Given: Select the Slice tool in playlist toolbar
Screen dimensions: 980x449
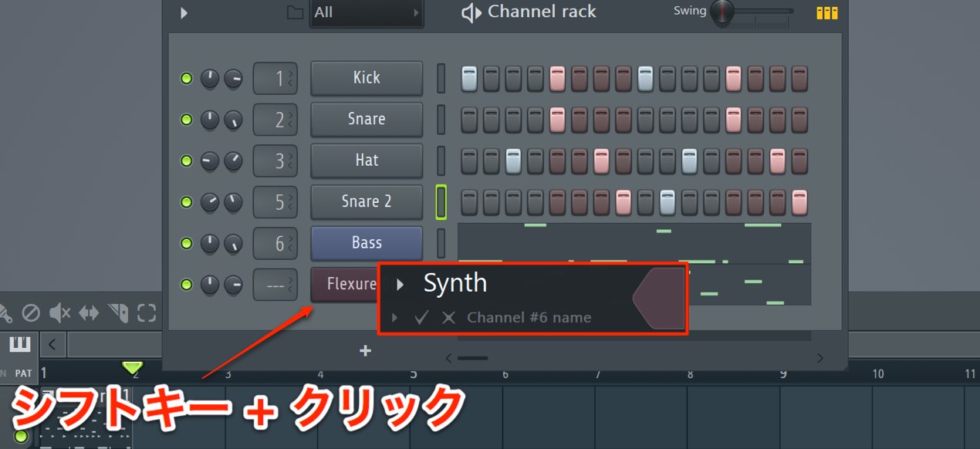Looking at the screenshot, I should 118,312.
